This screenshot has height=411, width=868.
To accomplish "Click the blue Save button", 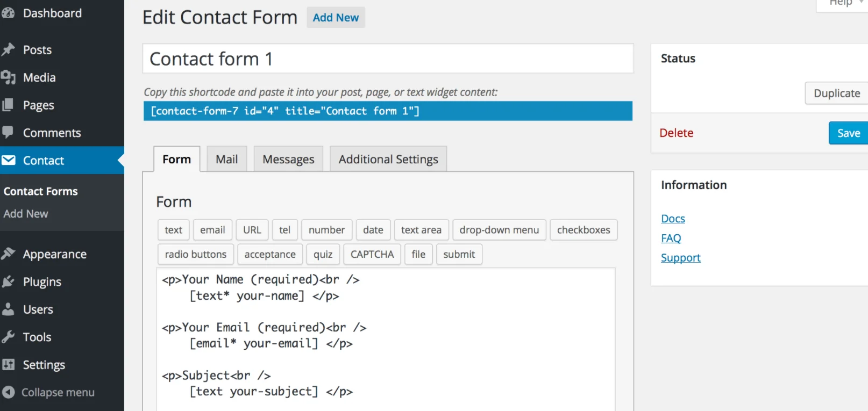I will pos(848,133).
